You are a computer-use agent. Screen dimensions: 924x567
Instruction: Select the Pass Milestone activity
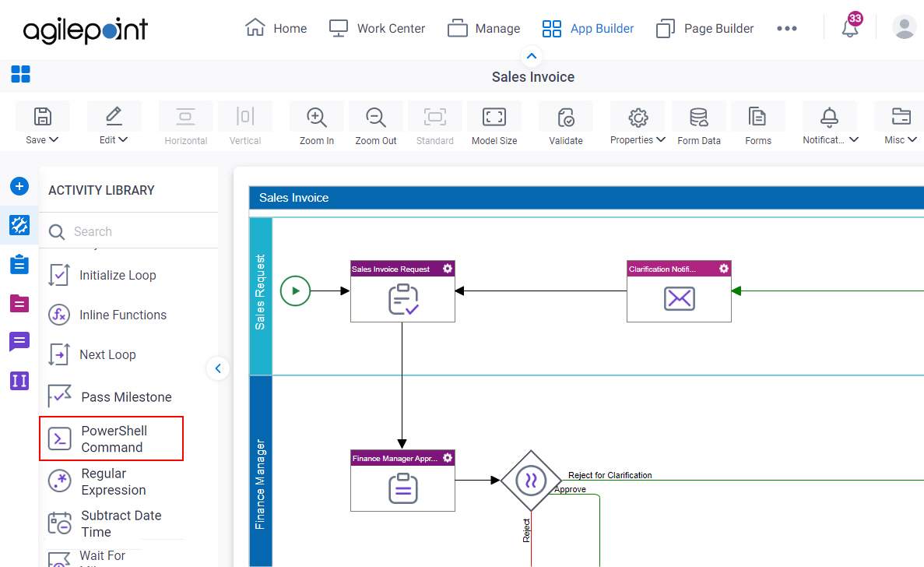111,396
